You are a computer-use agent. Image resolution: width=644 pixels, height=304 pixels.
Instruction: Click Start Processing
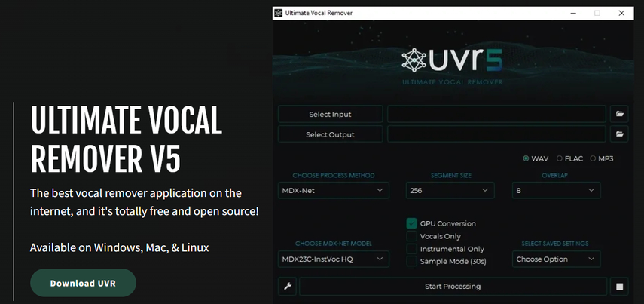click(x=453, y=287)
